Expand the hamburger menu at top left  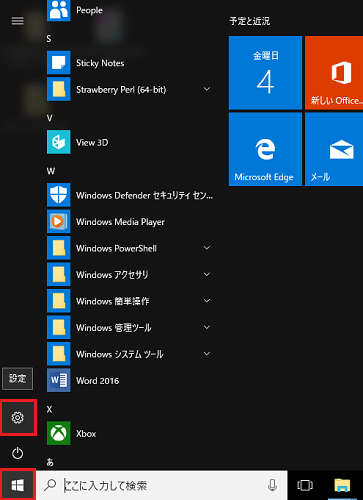tap(18, 21)
